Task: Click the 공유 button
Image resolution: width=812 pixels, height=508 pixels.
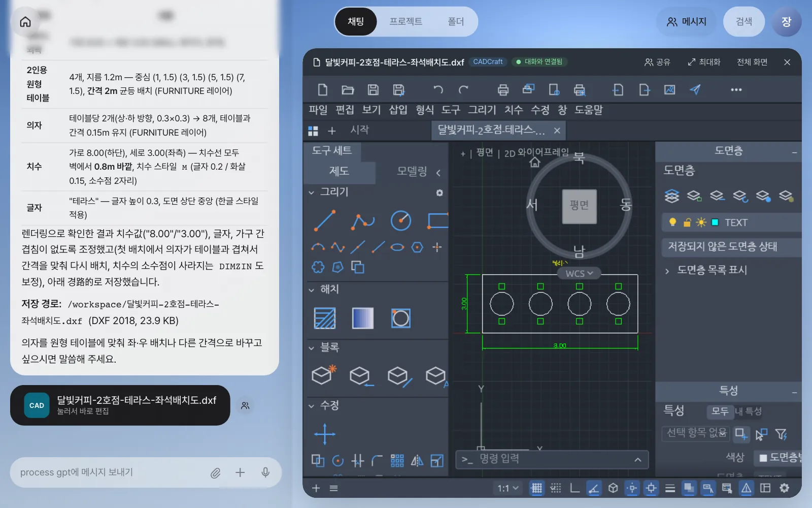Action: 657,62
